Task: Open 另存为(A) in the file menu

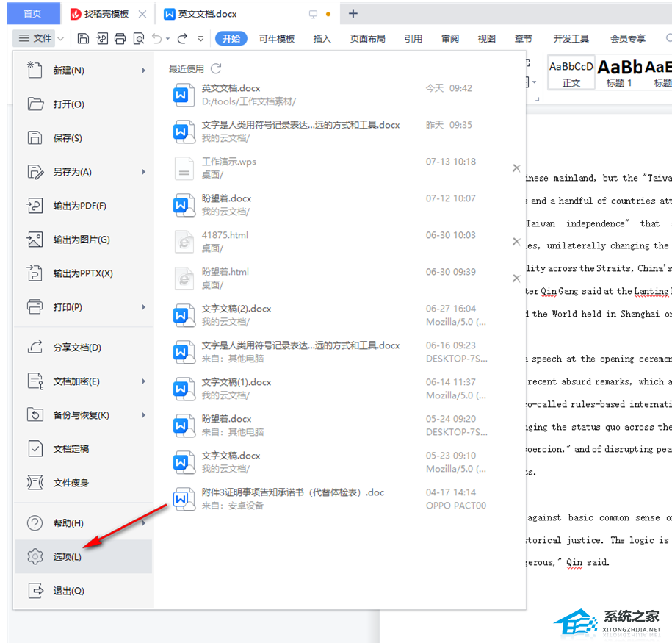Action: 84,172
